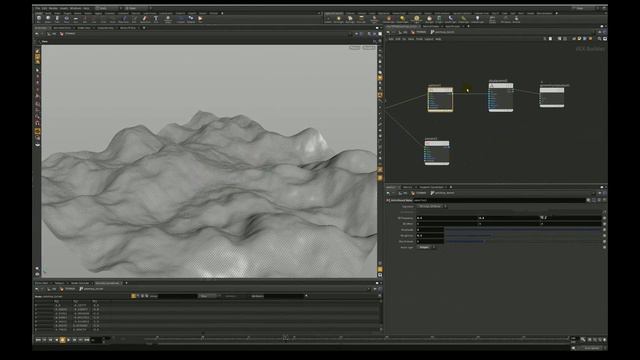Open the Auto Update mode dropdown
The width and height of the screenshot is (640, 360).
[x=592, y=348]
